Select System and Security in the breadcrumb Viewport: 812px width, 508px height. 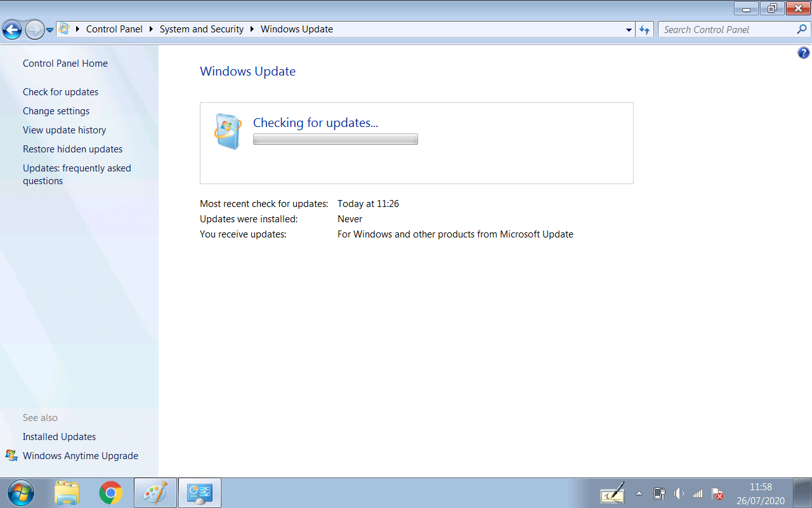201,29
